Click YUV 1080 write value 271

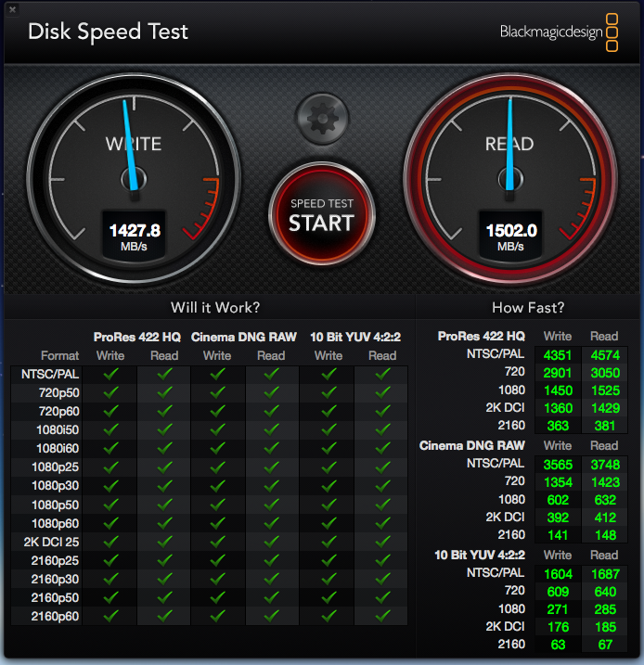tap(558, 609)
